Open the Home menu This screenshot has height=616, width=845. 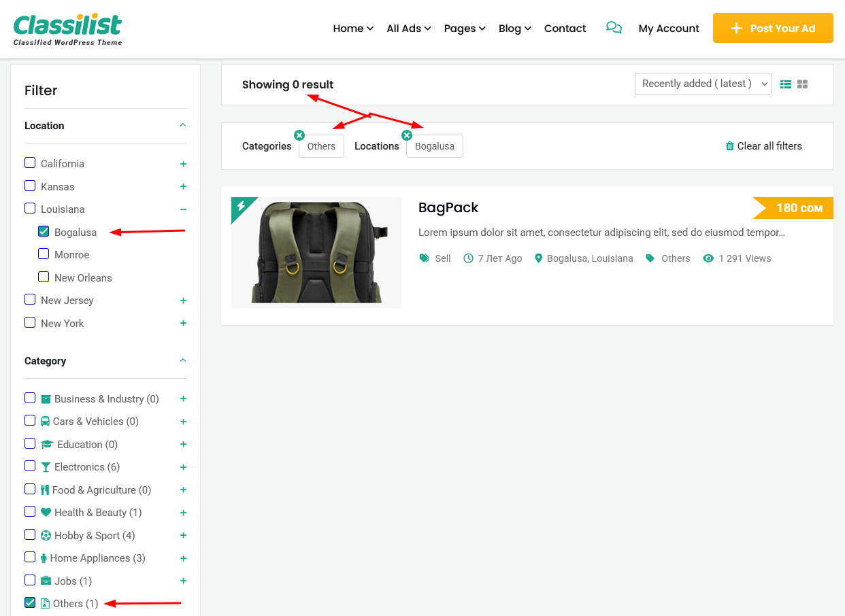(x=353, y=29)
